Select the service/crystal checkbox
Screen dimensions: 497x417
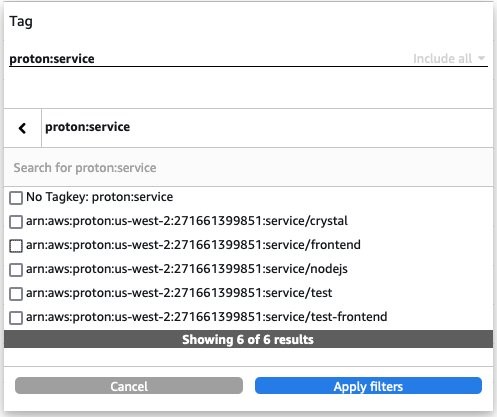(16, 222)
